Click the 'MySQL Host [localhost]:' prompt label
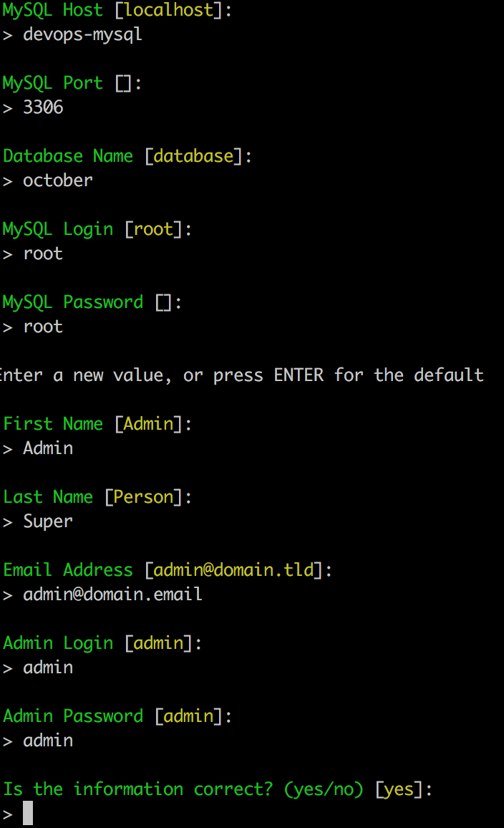This screenshot has width=504, height=828. tap(117, 10)
